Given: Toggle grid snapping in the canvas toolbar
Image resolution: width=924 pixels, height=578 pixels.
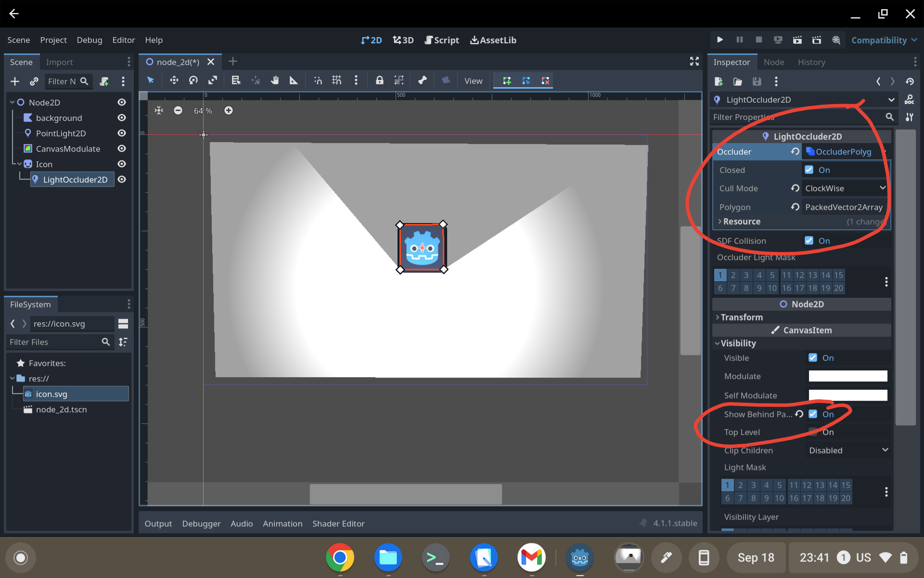Looking at the screenshot, I should (336, 80).
